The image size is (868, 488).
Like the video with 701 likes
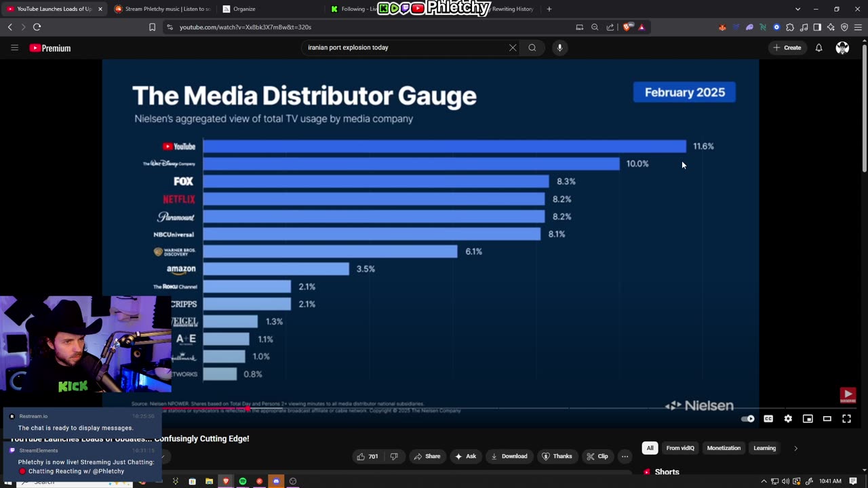coord(368,456)
